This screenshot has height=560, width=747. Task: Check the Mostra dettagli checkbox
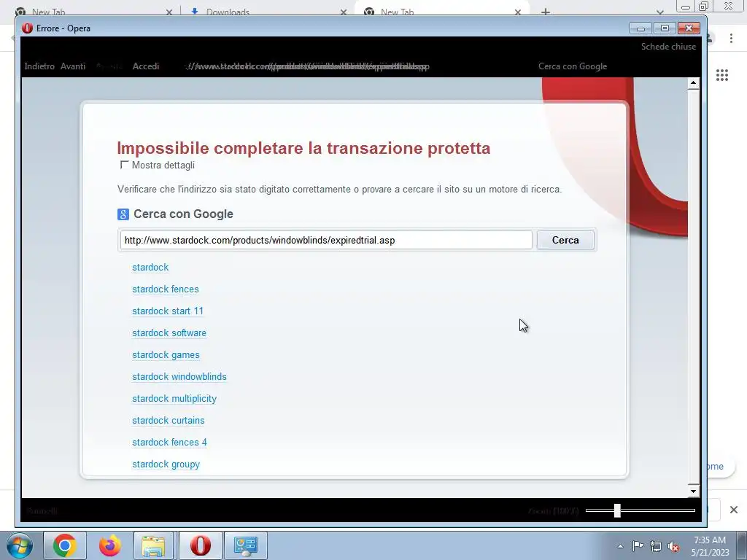pyautogui.click(x=124, y=165)
